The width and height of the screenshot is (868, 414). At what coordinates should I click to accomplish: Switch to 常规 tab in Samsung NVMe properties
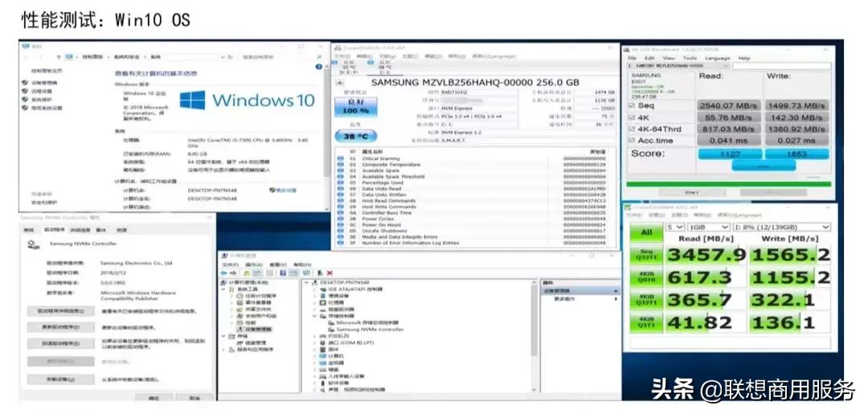(27, 229)
